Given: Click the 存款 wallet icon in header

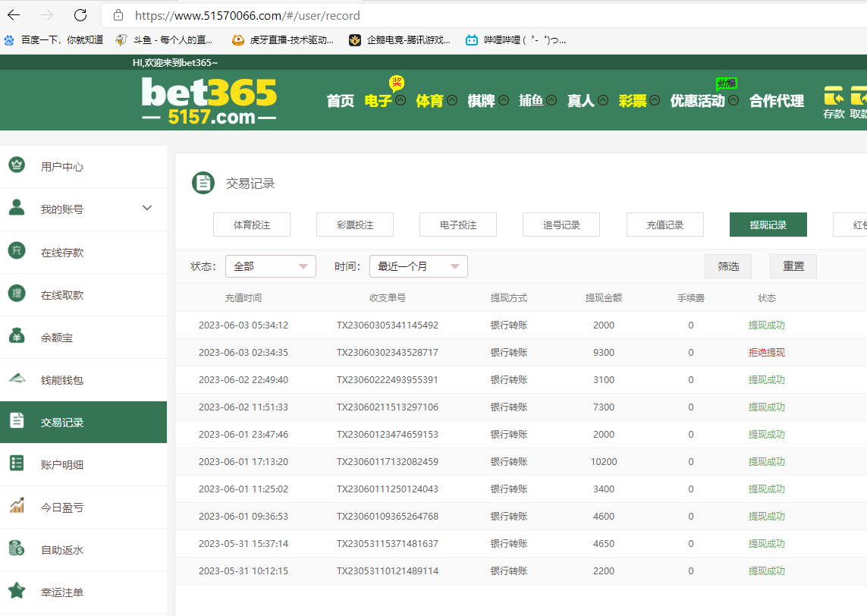Looking at the screenshot, I should click(x=834, y=96).
